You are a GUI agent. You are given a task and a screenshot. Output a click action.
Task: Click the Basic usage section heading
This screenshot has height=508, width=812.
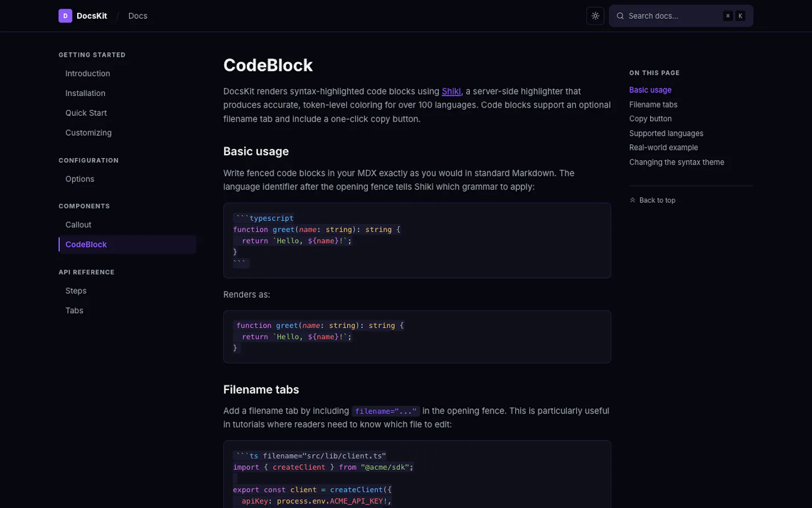256,151
